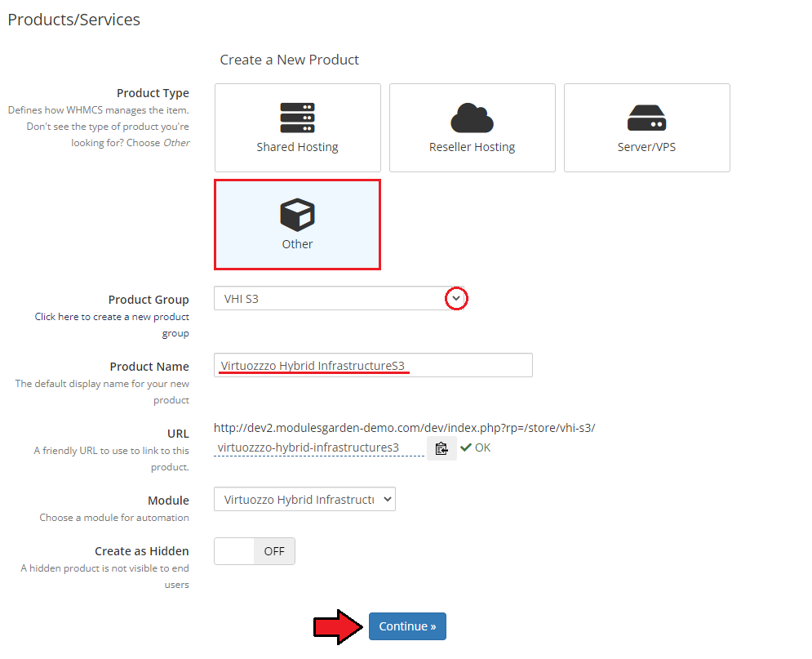Select the Reseller Hosting product type
812x659 pixels.
coord(473,127)
